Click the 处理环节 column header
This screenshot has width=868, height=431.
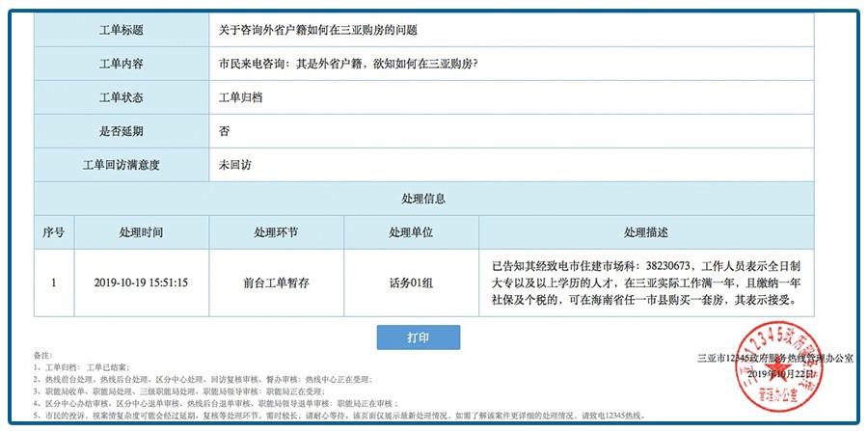(276, 232)
